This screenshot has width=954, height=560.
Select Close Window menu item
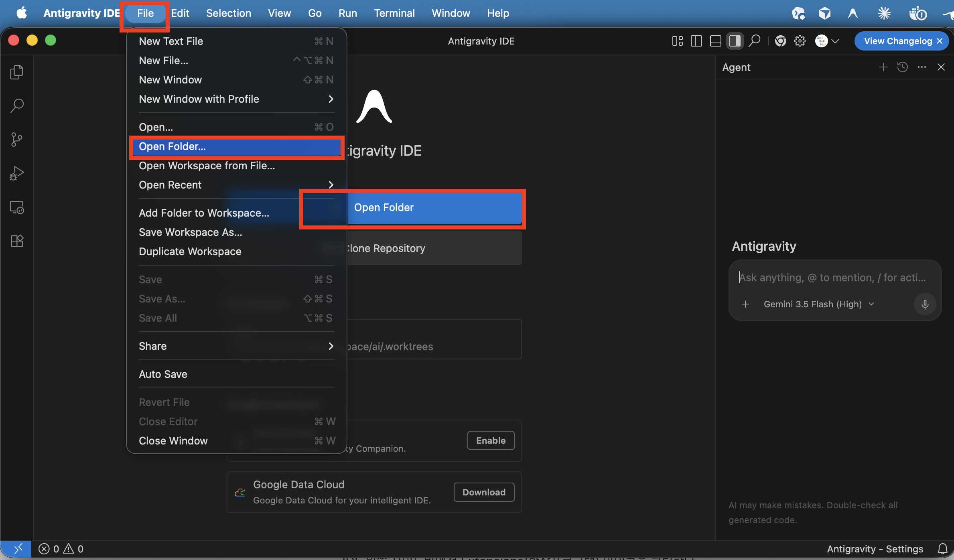coord(236,441)
